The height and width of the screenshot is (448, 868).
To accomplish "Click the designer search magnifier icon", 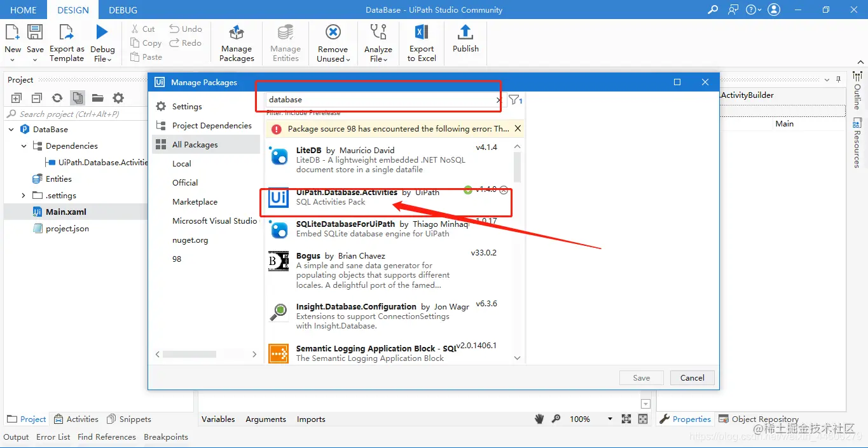I will (556, 419).
